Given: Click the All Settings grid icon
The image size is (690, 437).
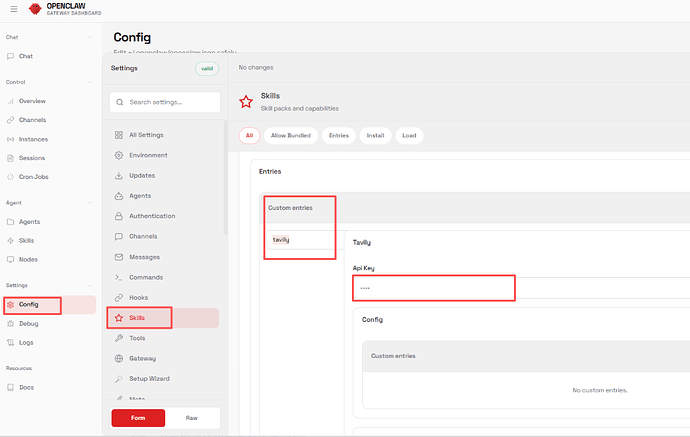Looking at the screenshot, I should tap(119, 135).
